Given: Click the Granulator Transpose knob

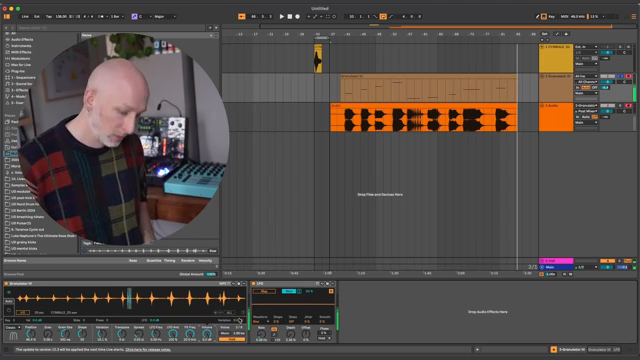Looking at the screenshot, I should coord(122,334).
